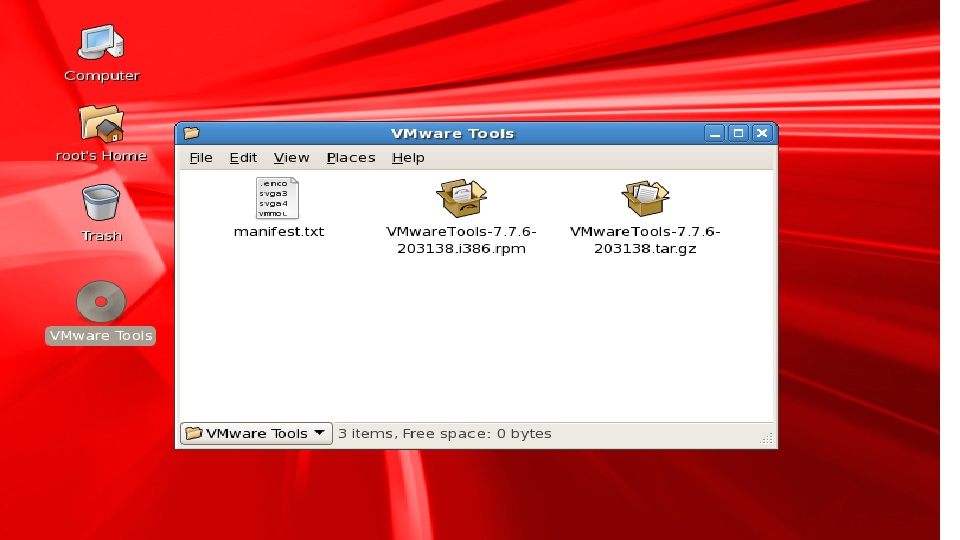Click the '3 items, Free space' status text

coord(445,433)
